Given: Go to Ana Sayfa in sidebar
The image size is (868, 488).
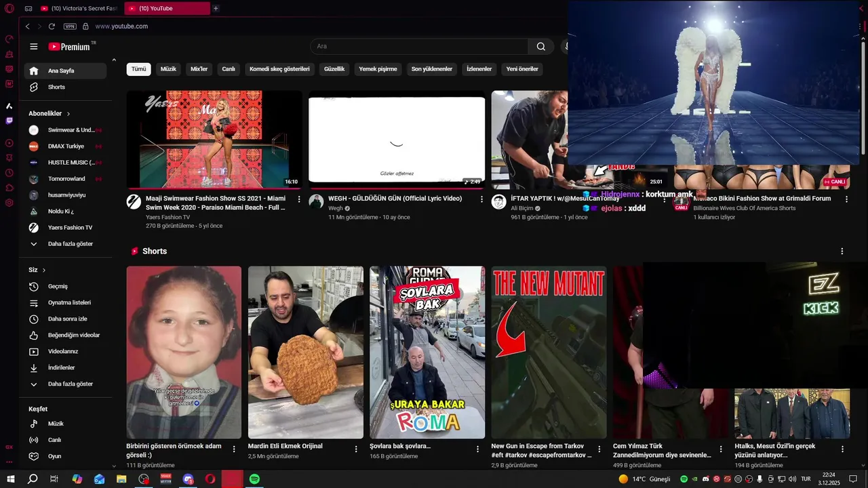Looking at the screenshot, I should coord(65,70).
